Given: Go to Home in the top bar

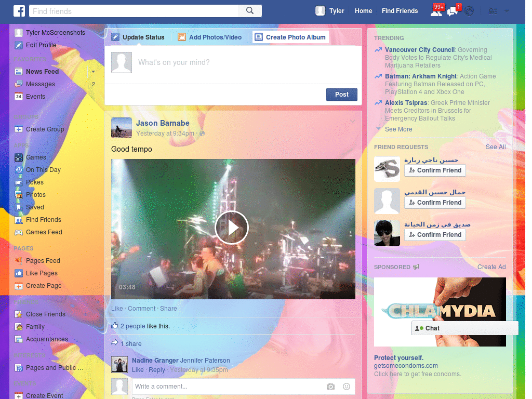Looking at the screenshot, I should [363, 11].
